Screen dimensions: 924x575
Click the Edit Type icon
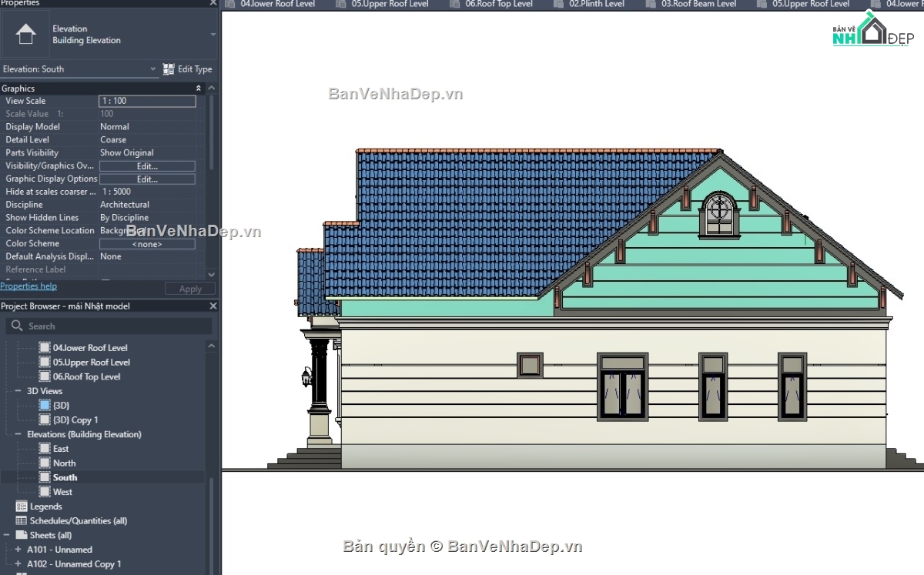(169, 69)
